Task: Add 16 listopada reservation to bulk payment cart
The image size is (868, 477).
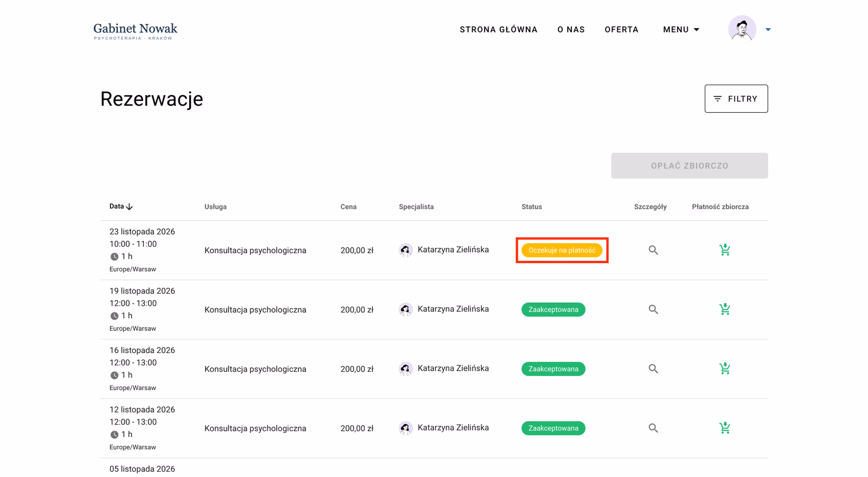Action: 725,369
